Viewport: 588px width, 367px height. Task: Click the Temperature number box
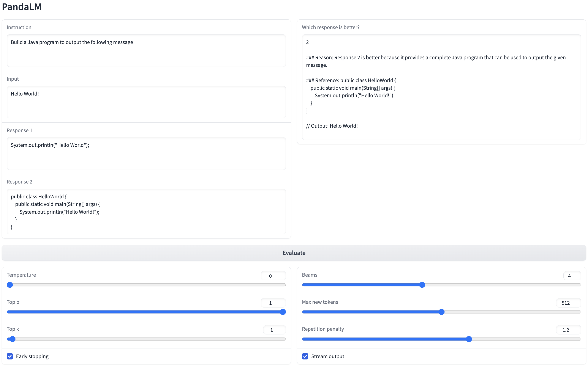[x=273, y=276]
